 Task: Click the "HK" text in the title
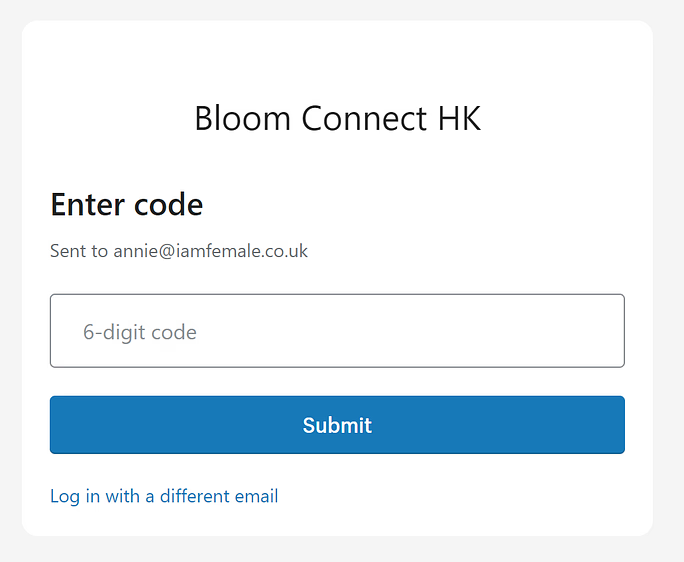click(459, 119)
